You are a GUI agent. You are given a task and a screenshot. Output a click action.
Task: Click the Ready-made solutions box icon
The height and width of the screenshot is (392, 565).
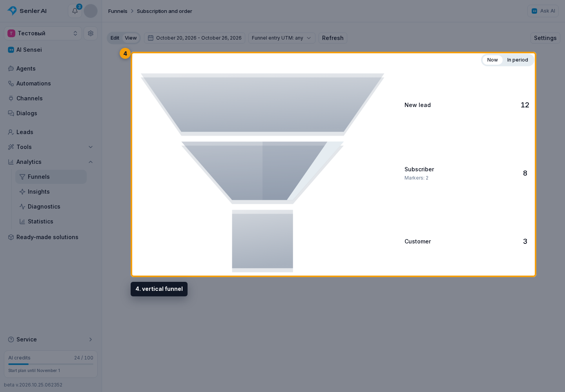pyautogui.click(x=11, y=237)
